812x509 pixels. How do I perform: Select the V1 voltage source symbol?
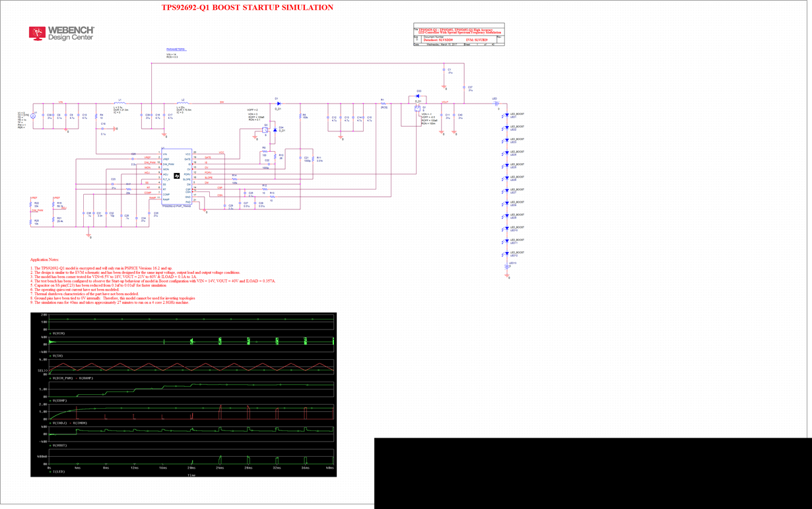coord(34,116)
